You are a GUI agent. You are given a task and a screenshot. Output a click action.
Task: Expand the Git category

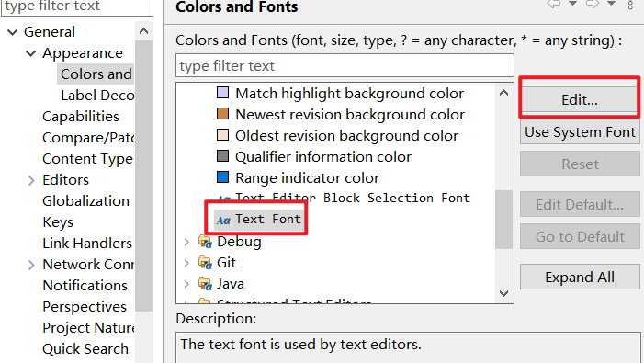point(186,263)
